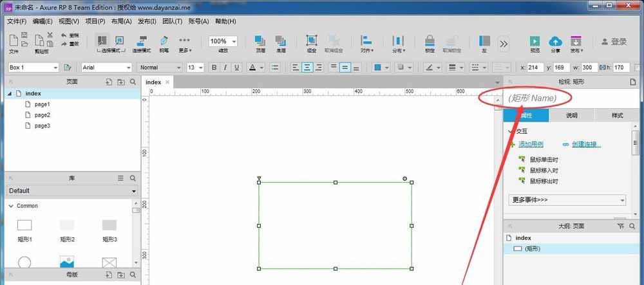This screenshot has height=285, width=644.
Task: Expand the 更多事件>>> events dropdown
Action: click(x=567, y=200)
